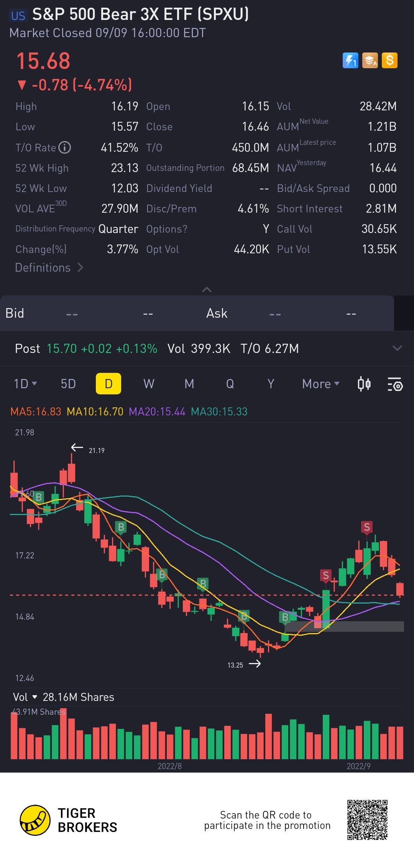414x868 pixels.
Task: Tap the Disc/Prem value 4.61%
Action: [x=253, y=208]
